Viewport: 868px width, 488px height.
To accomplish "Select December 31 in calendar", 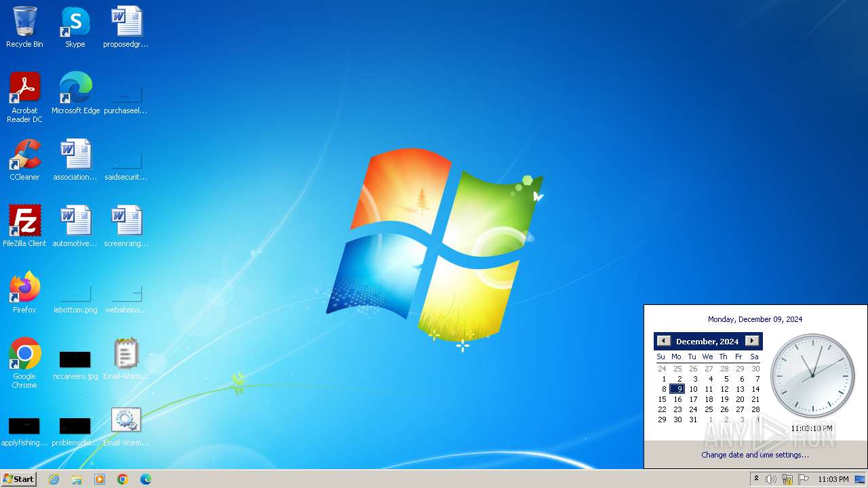I will pyautogui.click(x=693, y=420).
